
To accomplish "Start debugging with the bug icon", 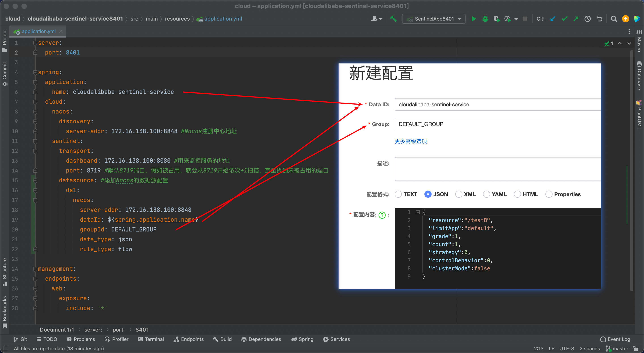I will click(x=485, y=19).
